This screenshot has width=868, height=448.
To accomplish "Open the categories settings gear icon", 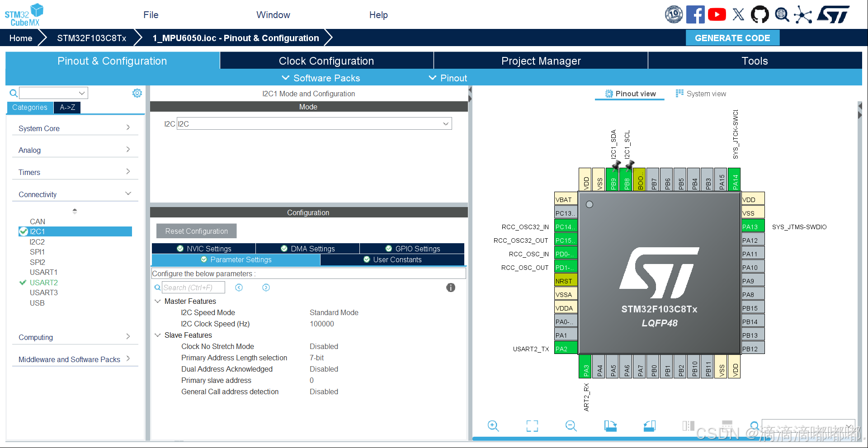I will 137,93.
